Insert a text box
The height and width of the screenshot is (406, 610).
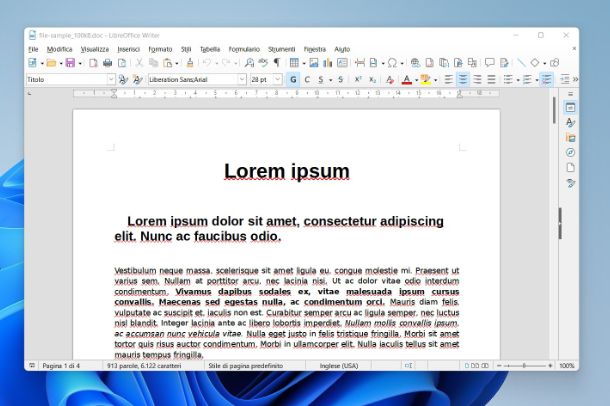click(x=342, y=63)
